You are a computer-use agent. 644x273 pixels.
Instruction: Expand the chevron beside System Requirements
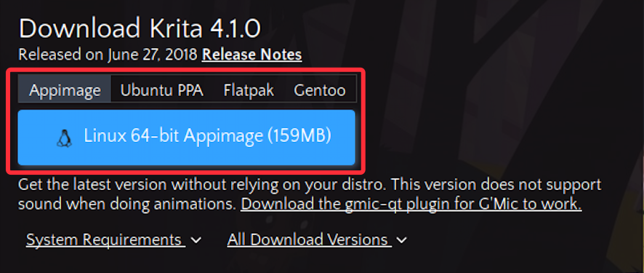pos(197,240)
